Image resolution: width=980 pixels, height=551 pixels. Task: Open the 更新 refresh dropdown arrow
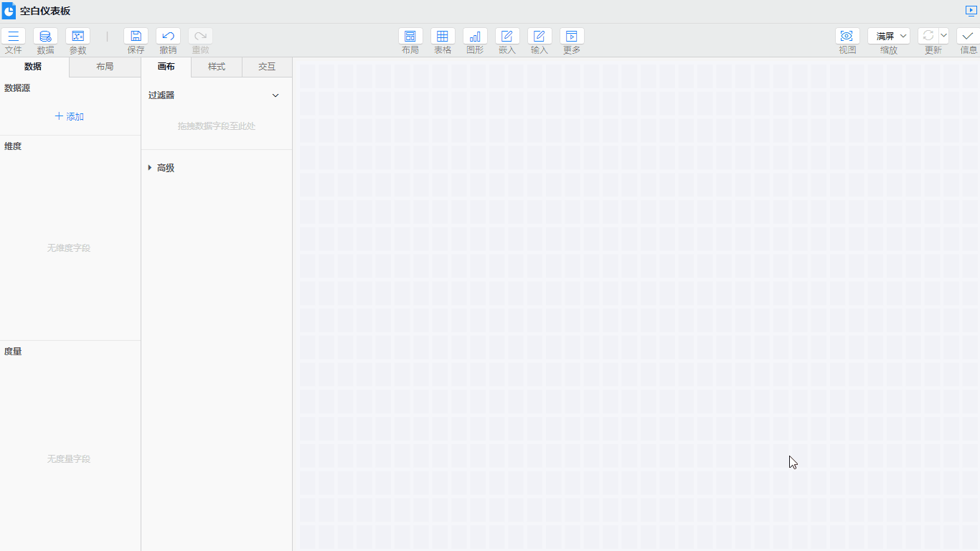tap(943, 36)
